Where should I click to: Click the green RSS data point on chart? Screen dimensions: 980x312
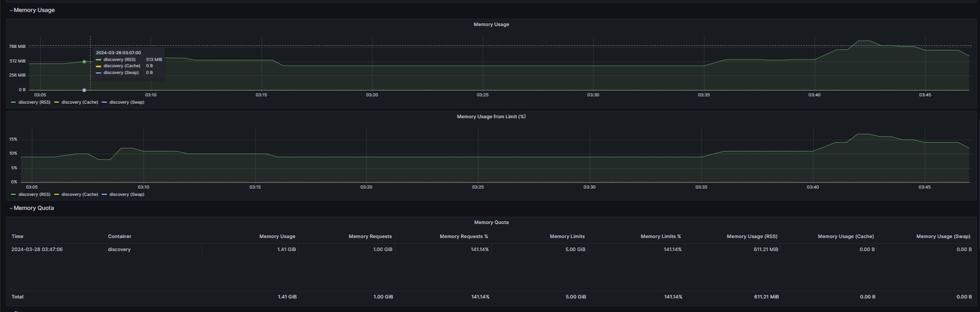(84, 62)
